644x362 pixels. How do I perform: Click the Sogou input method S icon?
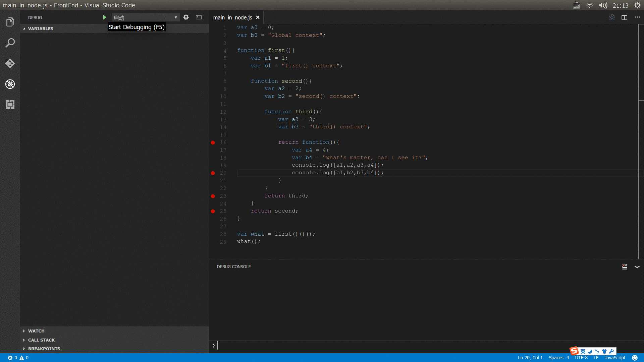pos(574,351)
